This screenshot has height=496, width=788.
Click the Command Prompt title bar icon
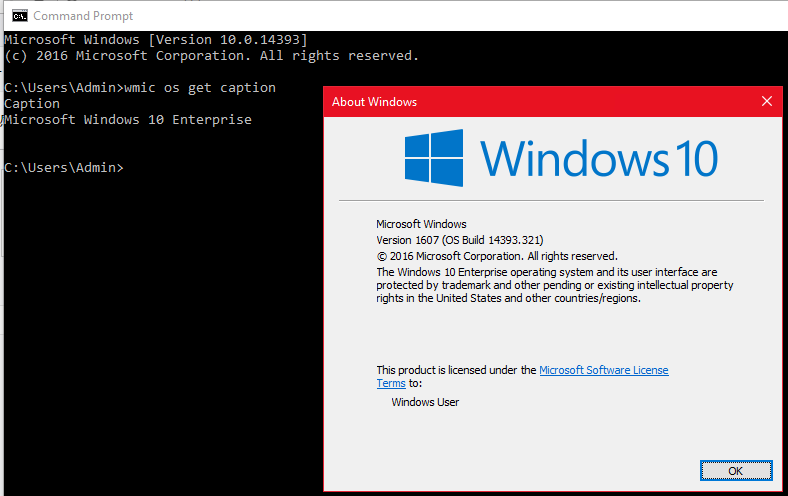click(20, 16)
